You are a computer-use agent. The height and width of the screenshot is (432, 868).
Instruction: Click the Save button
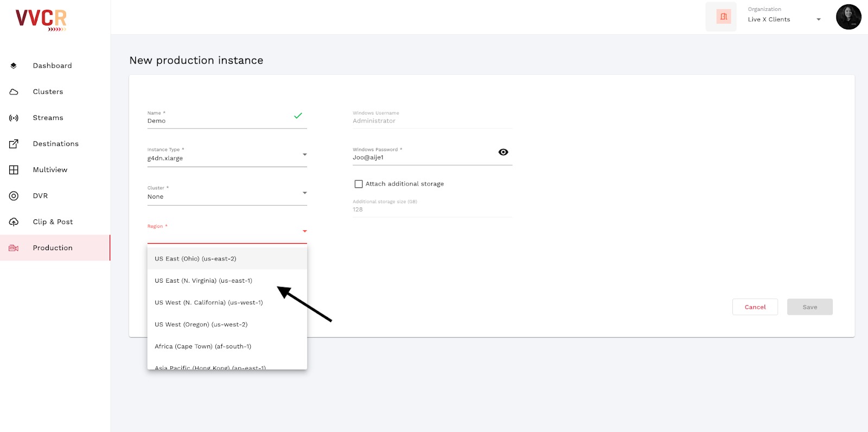point(810,307)
